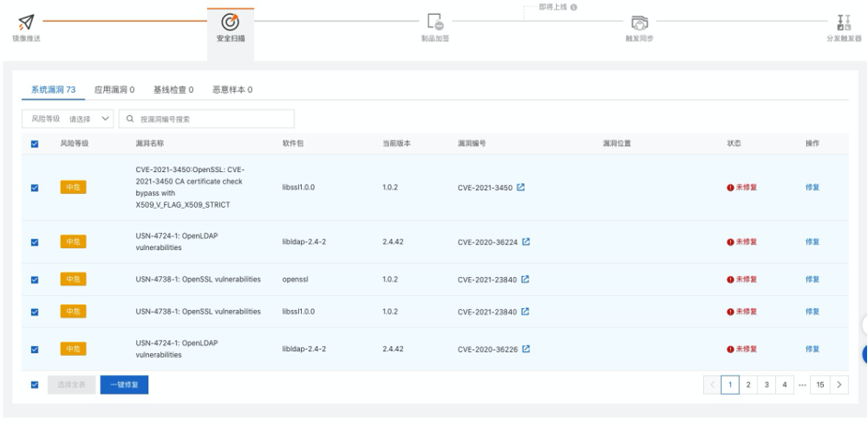Click the previous page left chevron
Screen dimensions: 868x425
712,385
